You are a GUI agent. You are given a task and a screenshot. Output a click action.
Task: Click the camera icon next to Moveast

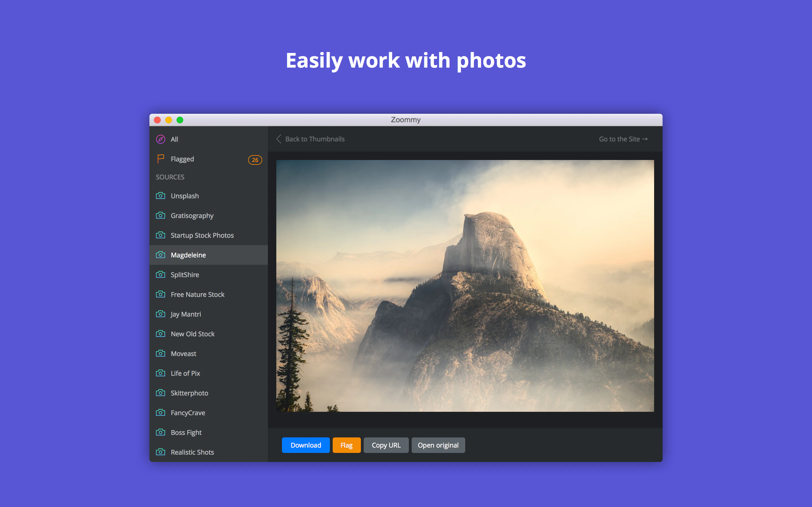click(160, 353)
